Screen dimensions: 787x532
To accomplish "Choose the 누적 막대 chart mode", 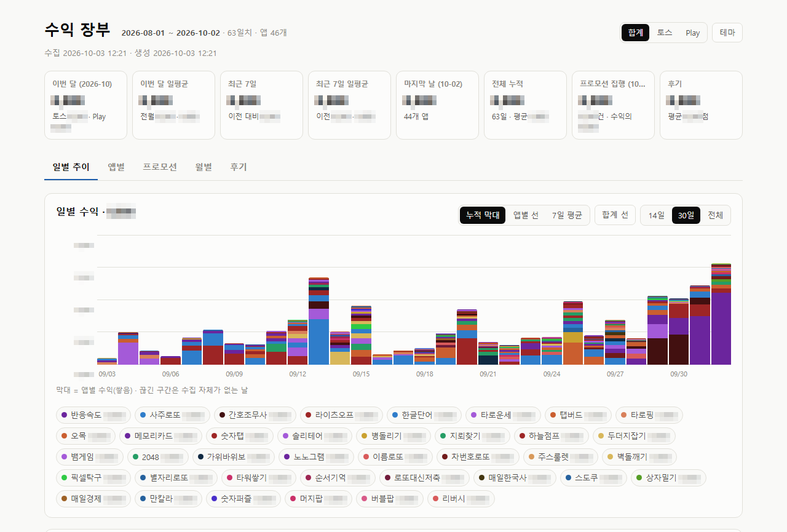I will tap(483, 215).
